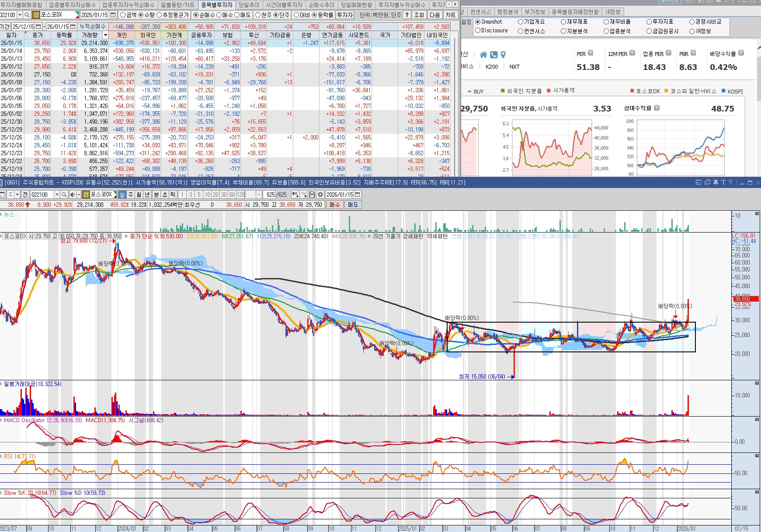The width and height of the screenshot is (761, 532).
Task: Open dropdown next to speaker icon
Action: [79, 195]
